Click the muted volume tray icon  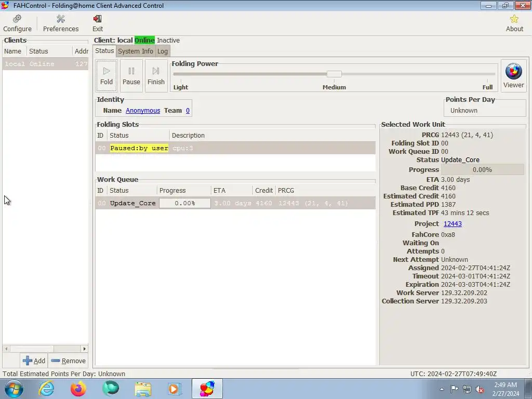point(480,389)
